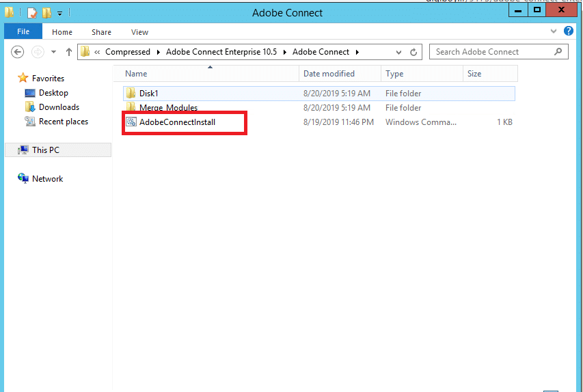
Task: Click the Search Adobe Connect field
Action: [x=499, y=52]
